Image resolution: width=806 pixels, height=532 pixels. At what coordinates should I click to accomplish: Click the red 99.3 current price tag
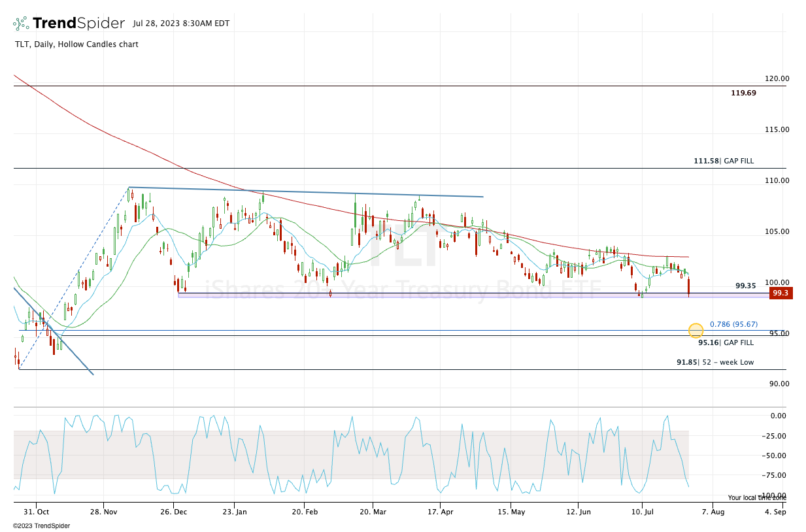click(781, 293)
